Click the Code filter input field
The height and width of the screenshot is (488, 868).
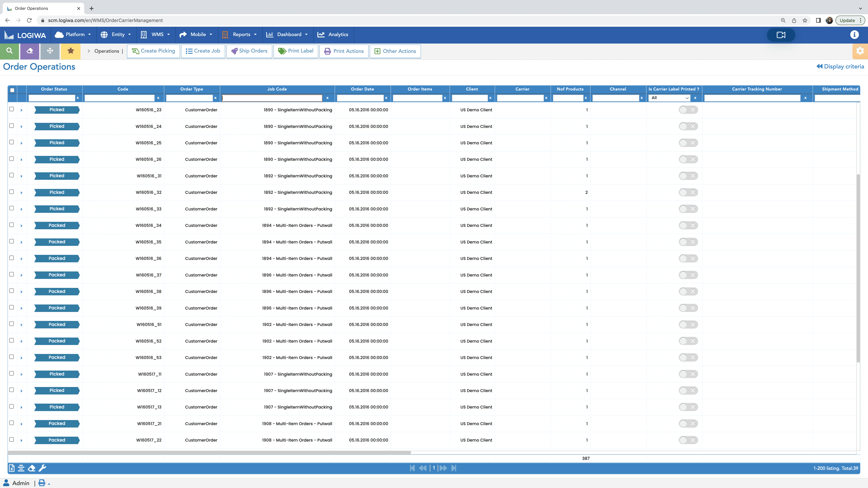click(x=120, y=98)
